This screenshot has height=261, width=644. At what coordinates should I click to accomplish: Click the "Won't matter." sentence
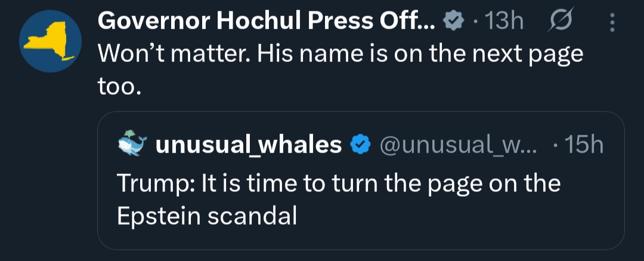(167, 55)
